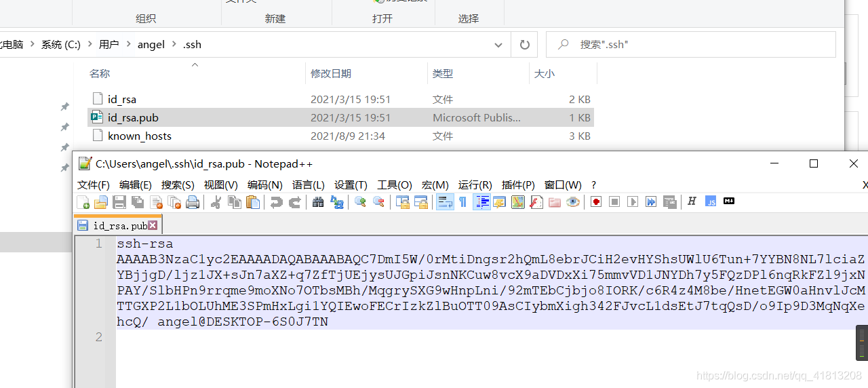Open the 语言(L) menu
This screenshot has height=388, width=868.
309,185
